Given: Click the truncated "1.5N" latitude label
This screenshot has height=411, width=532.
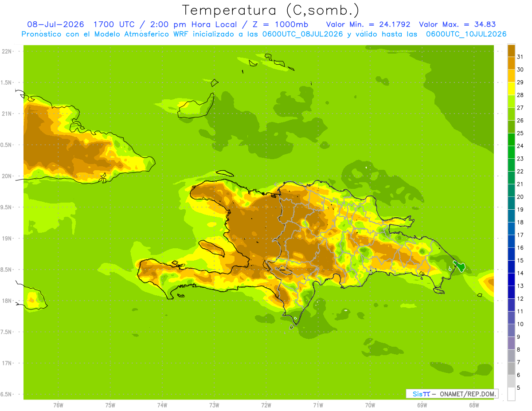Looking at the screenshot, I should pos(6,82).
